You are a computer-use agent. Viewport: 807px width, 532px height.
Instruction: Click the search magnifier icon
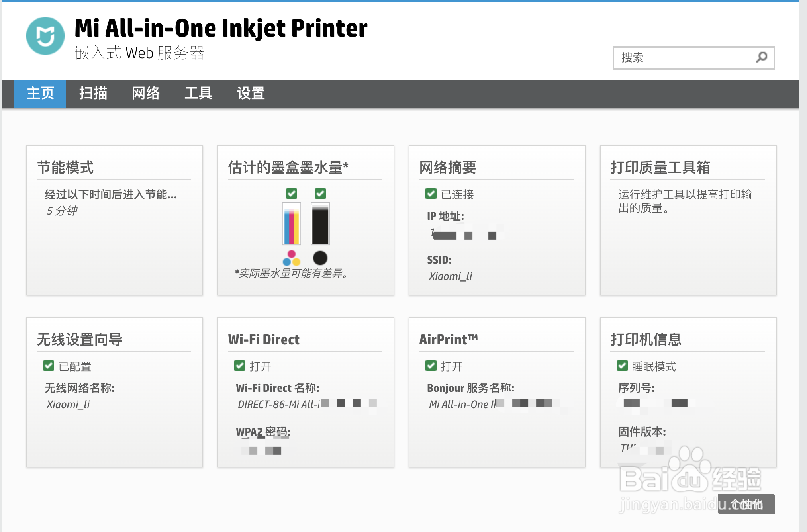[x=761, y=57]
